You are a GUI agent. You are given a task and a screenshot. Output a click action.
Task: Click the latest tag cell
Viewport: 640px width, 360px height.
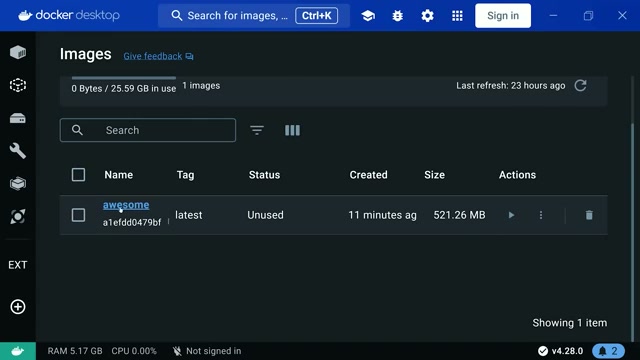189,215
